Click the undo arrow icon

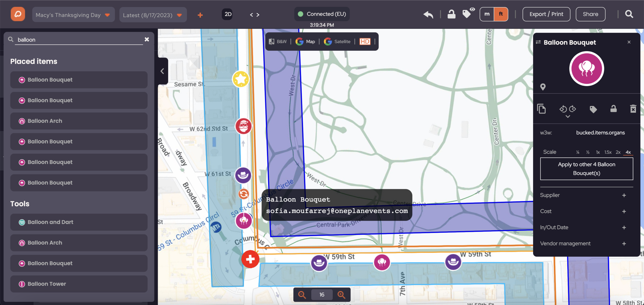tap(428, 14)
